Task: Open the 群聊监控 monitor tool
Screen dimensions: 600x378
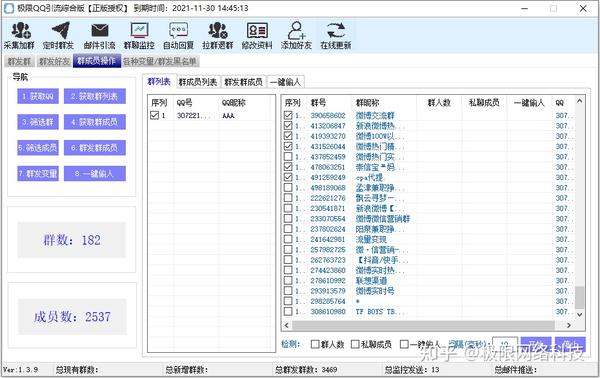Action: point(139,36)
